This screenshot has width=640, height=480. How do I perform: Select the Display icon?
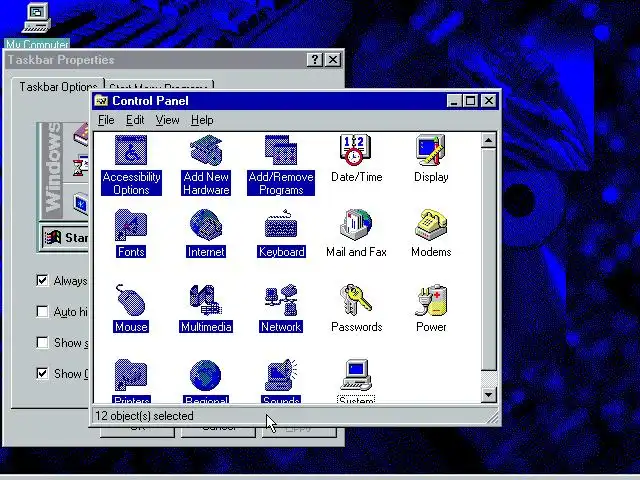coord(431,150)
